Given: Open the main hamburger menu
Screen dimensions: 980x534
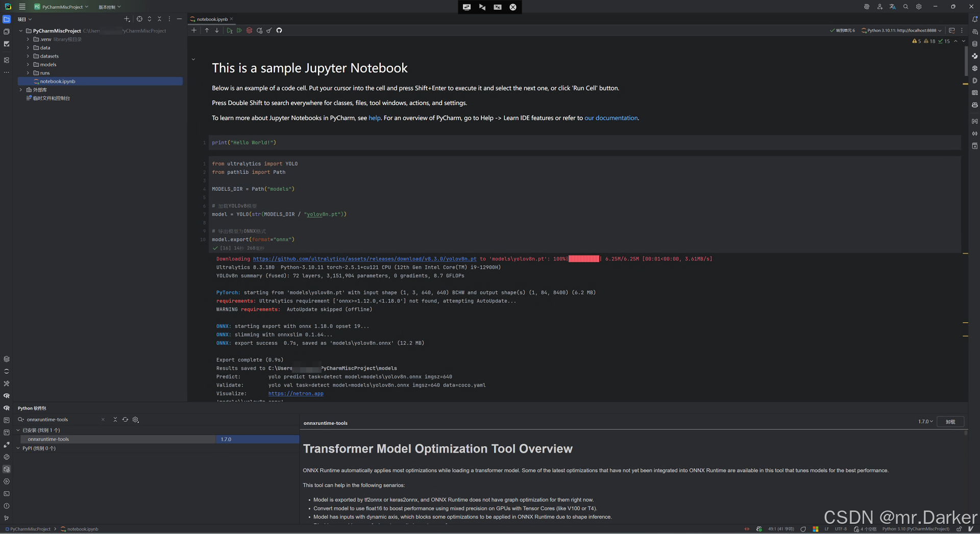Looking at the screenshot, I should (x=22, y=7).
